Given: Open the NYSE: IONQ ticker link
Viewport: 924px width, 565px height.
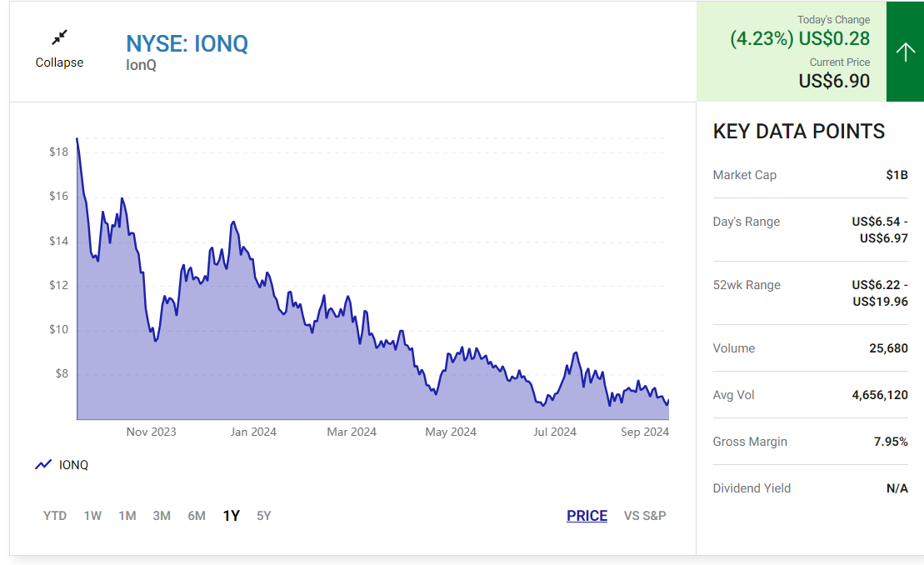Looking at the screenshot, I should click(187, 43).
